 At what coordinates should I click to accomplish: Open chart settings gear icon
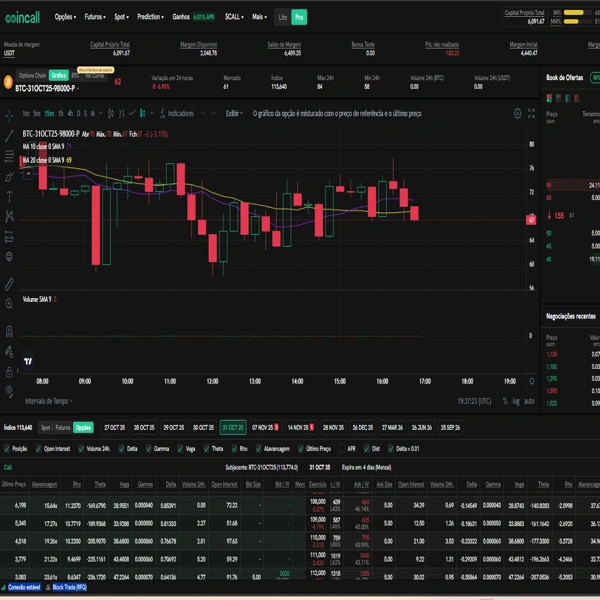517,113
